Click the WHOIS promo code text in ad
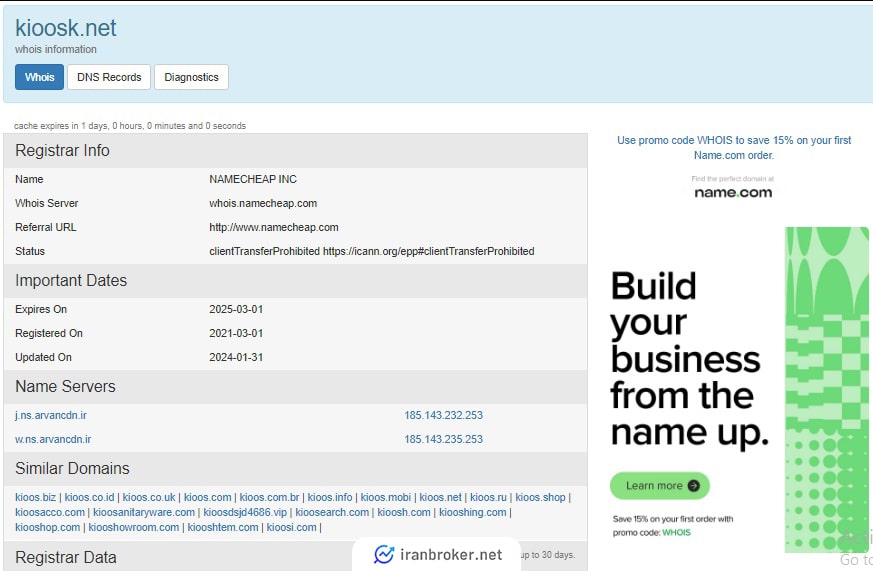Image resolution: width=873 pixels, height=571 pixels. coord(676,533)
